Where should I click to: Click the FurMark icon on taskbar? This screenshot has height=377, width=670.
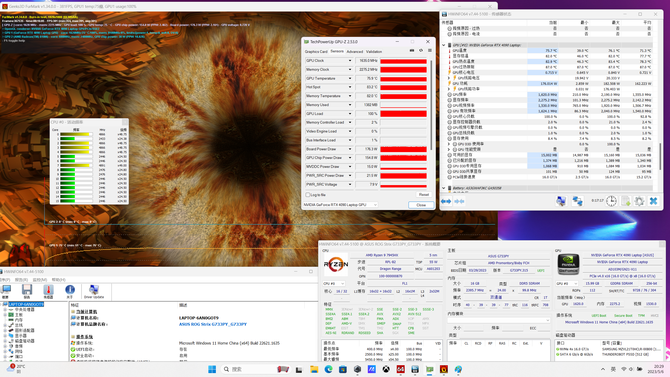point(444,369)
